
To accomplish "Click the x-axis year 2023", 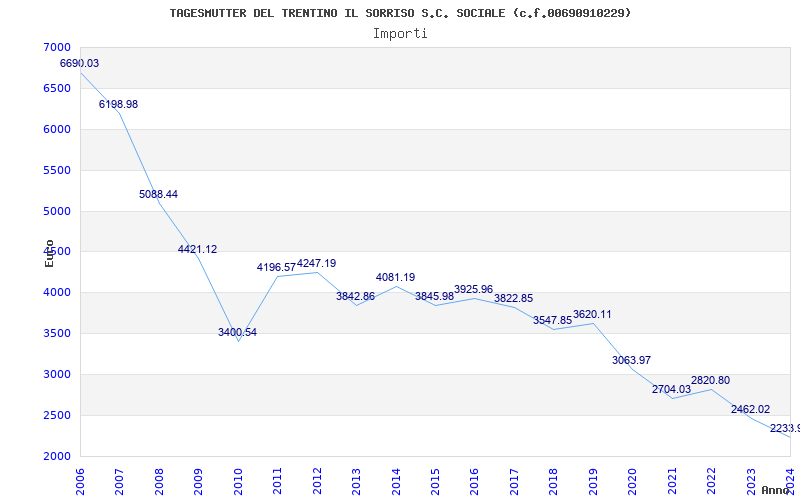I will 751,481.
